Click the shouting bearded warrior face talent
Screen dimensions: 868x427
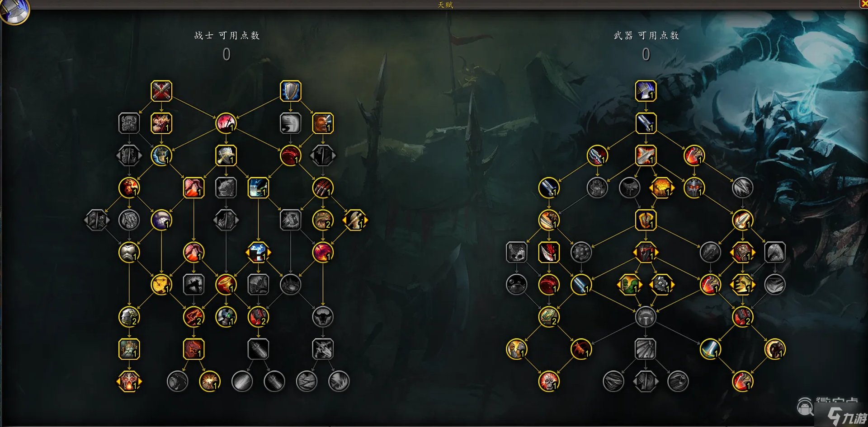[x=323, y=123]
